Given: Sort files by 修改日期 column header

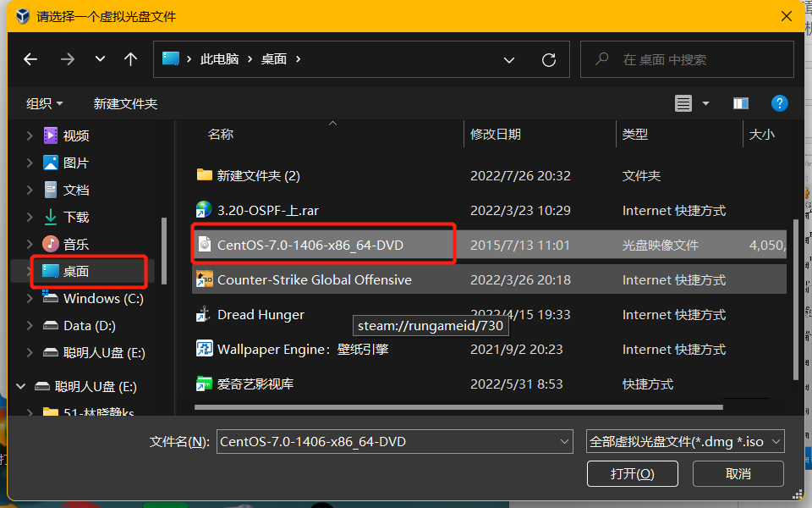Looking at the screenshot, I should pyautogui.click(x=496, y=134).
